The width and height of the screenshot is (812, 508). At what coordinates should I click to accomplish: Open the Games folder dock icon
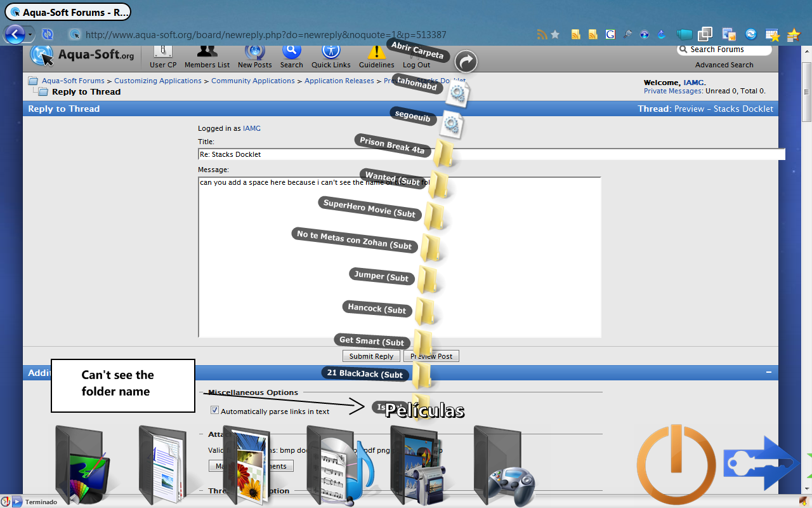[506, 464]
